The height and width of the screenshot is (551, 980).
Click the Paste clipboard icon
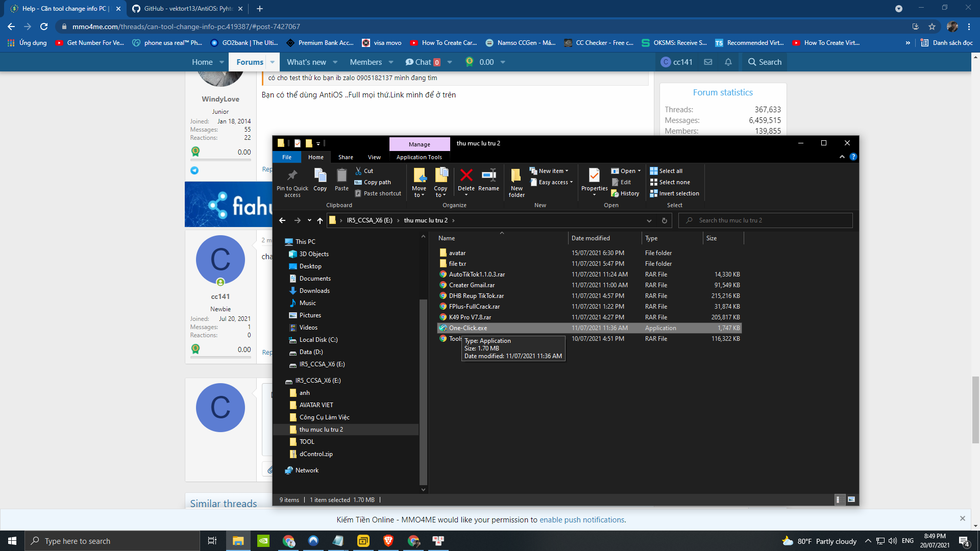[341, 179]
